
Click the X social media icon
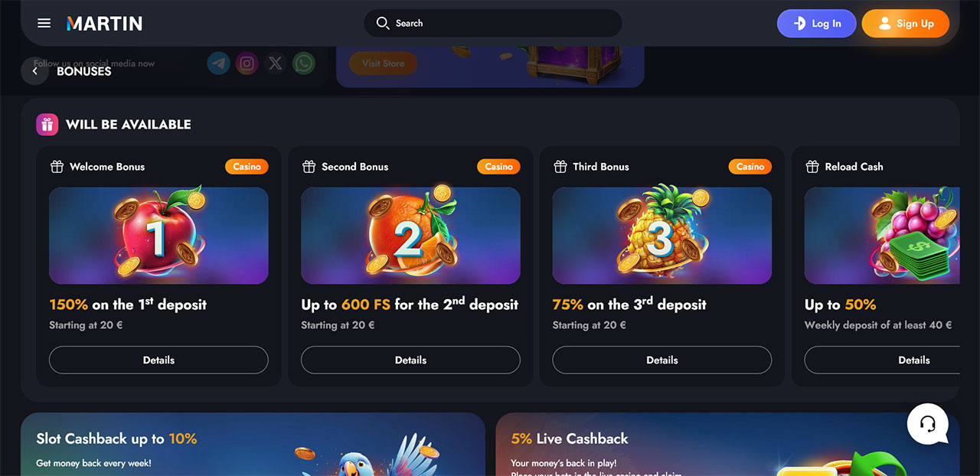pyautogui.click(x=276, y=64)
